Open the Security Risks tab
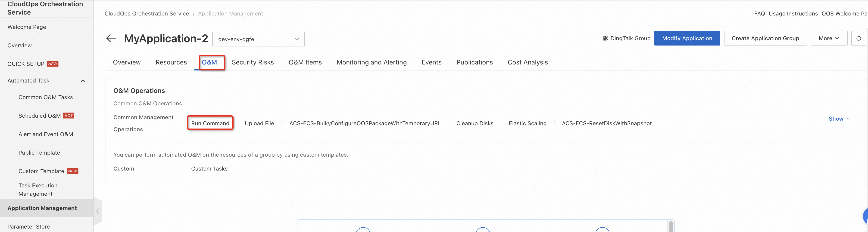The width and height of the screenshot is (868, 232). point(253,62)
